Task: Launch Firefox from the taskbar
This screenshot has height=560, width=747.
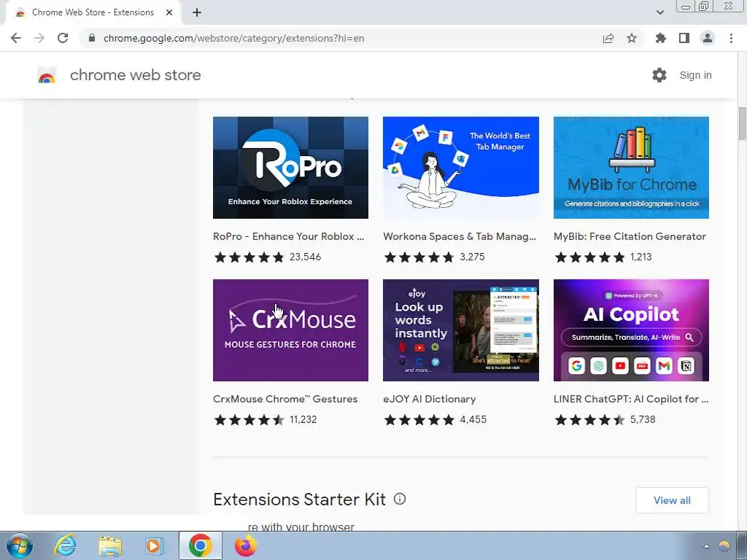Action: tap(245, 545)
